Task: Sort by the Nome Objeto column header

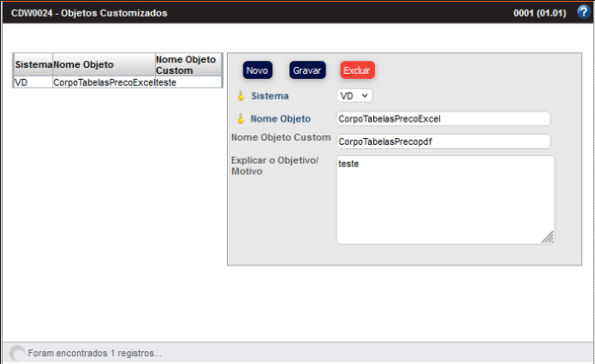Action: click(104, 65)
